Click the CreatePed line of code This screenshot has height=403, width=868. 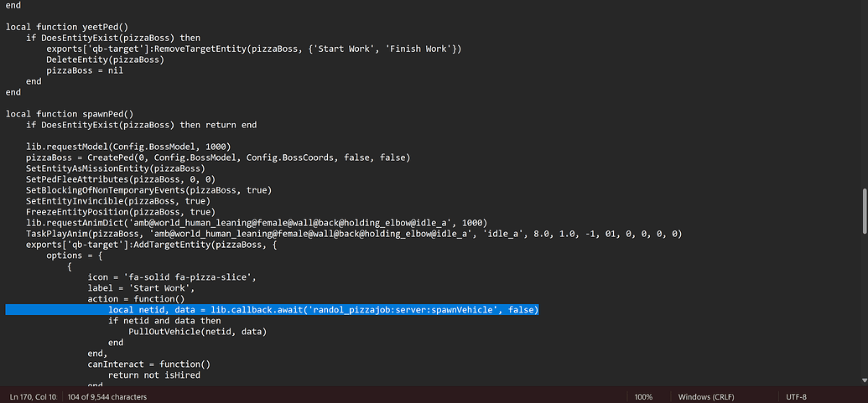218,158
